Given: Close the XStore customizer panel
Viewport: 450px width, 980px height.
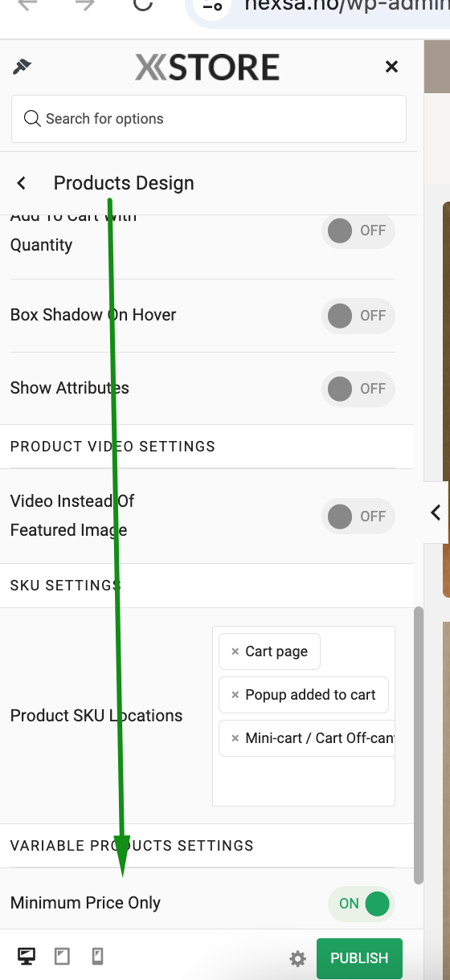Looking at the screenshot, I should pyautogui.click(x=392, y=67).
